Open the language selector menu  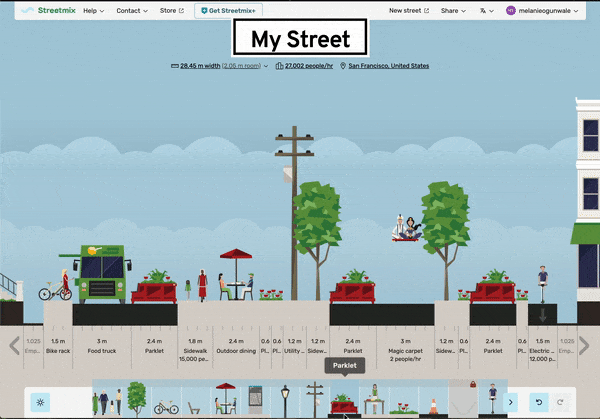(487, 11)
